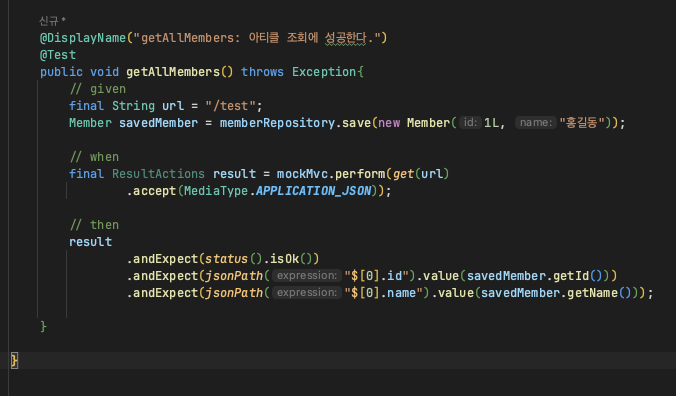This screenshot has height=396, width=676.
Task: Click 'savedMember' on the getId line
Action: [506, 276]
